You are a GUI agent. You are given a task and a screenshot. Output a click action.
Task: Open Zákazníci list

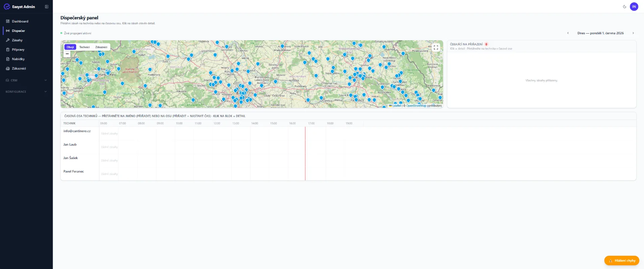(26, 68)
